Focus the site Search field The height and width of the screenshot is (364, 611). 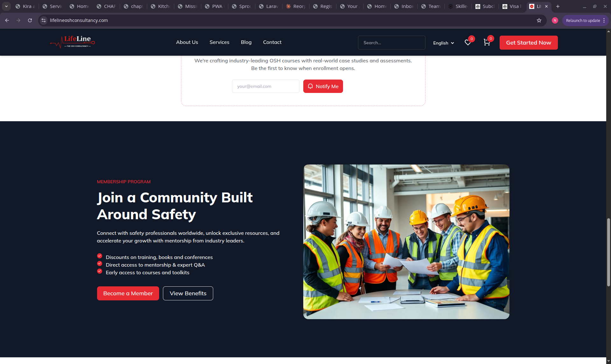pyautogui.click(x=392, y=43)
